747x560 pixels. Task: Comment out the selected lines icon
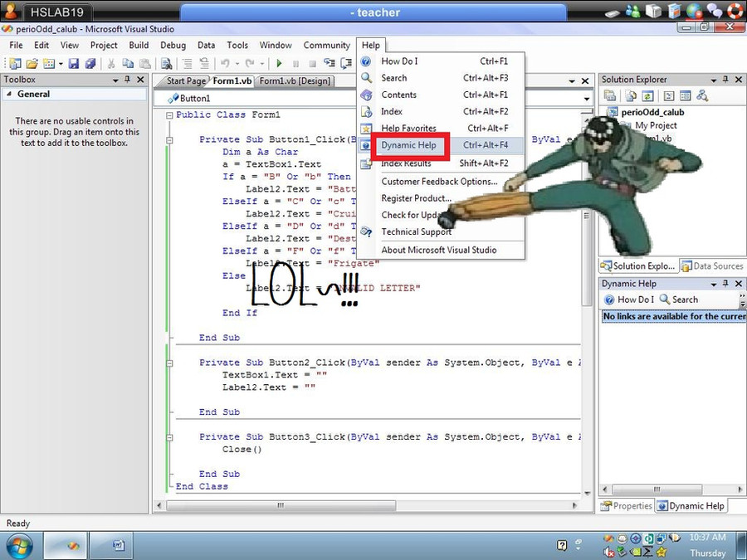click(188, 63)
